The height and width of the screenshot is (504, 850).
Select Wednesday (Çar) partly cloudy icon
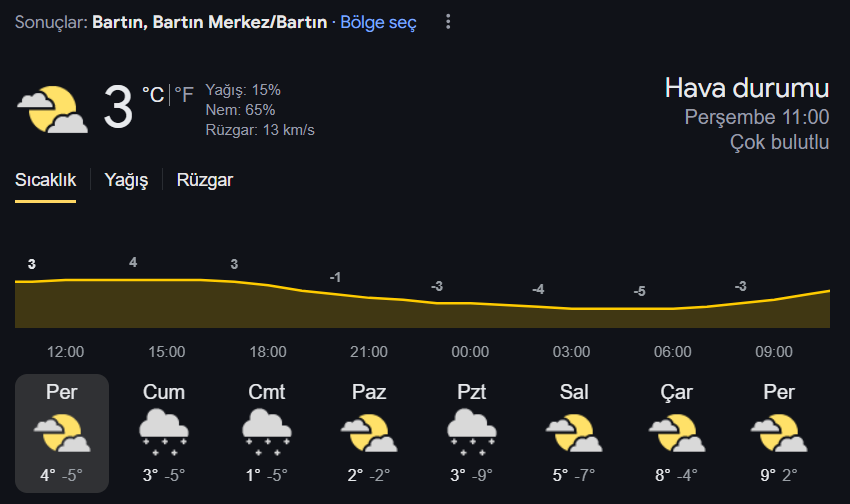click(677, 432)
